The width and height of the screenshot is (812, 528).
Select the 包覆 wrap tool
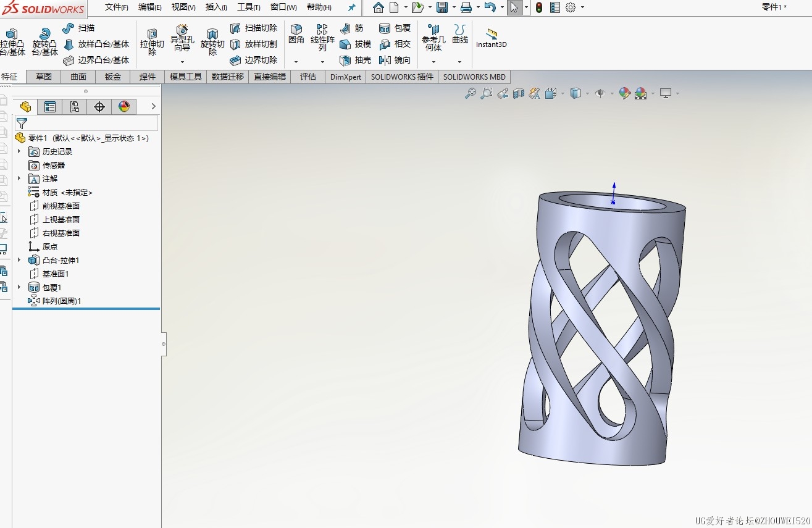pyautogui.click(x=395, y=28)
